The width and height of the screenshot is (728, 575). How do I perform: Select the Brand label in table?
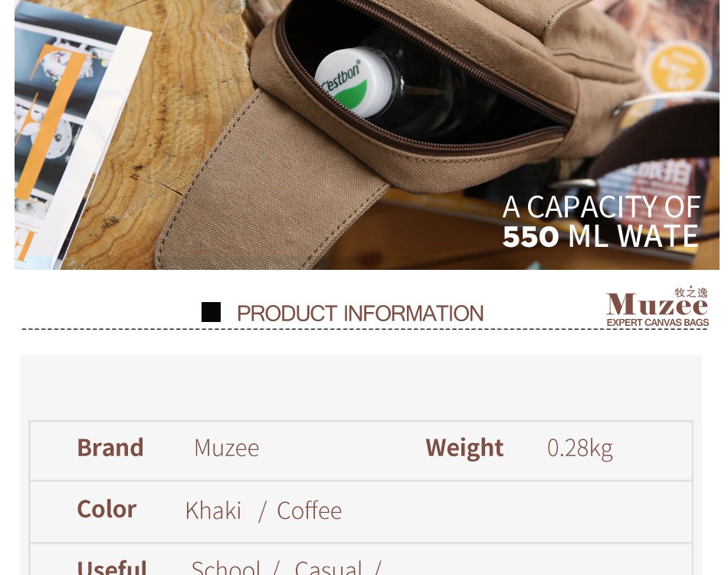click(110, 448)
